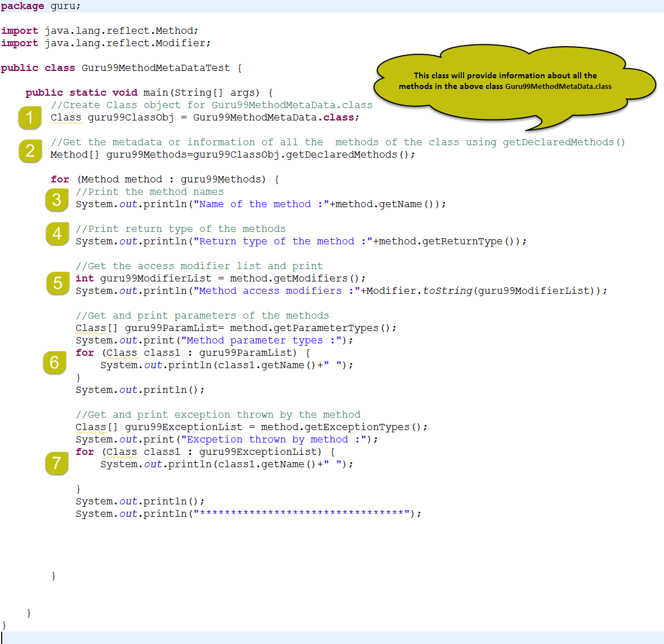Click the step 5 badge icon
The image size is (664, 644).
(57, 283)
